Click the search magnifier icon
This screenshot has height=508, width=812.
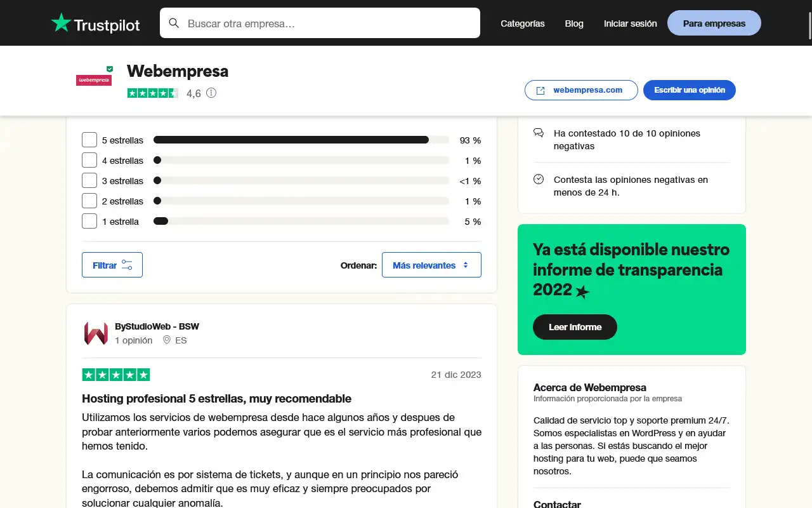174,23
